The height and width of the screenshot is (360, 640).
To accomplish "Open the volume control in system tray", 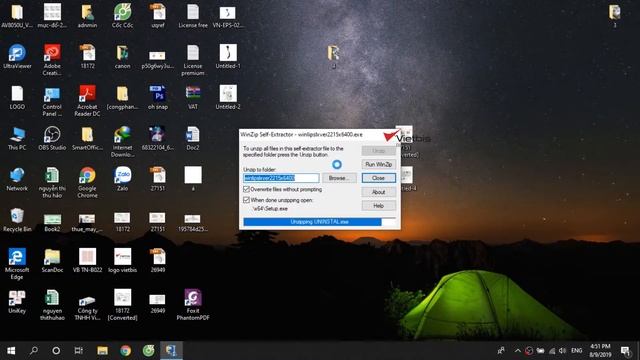I will pos(563,350).
